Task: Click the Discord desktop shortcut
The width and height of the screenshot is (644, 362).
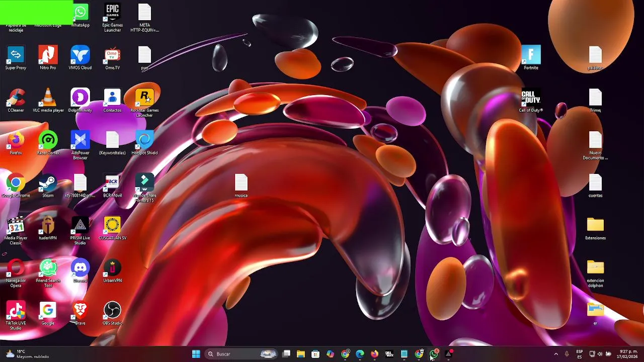Action: coord(80,271)
